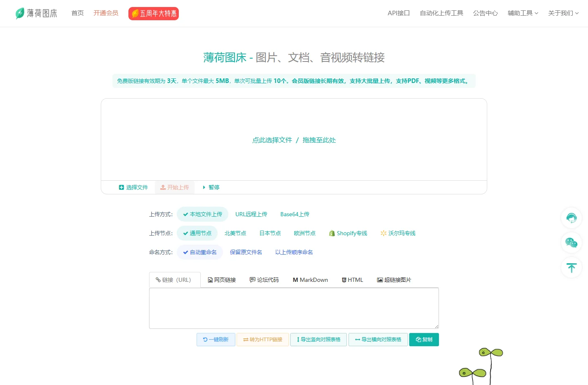Open API接口 page

pyautogui.click(x=399, y=13)
